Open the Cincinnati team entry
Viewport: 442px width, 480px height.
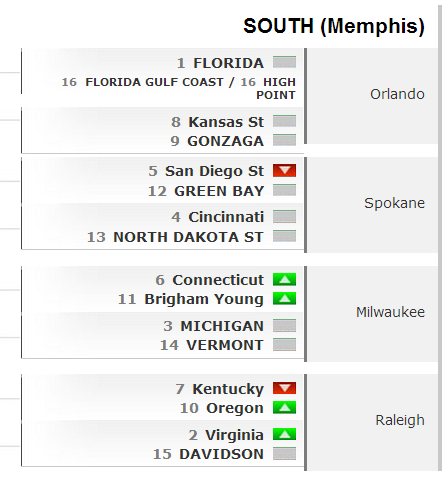(x=226, y=217)
